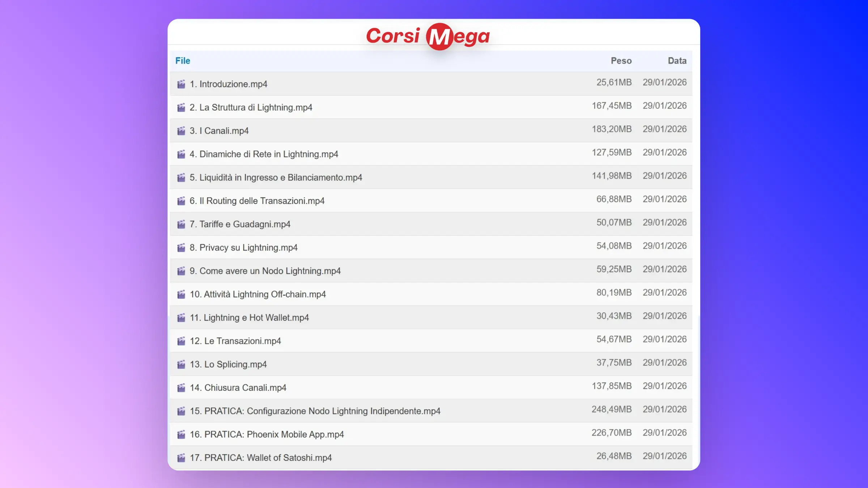Click the Corsi Mega logo

click(x=428, y=36)
